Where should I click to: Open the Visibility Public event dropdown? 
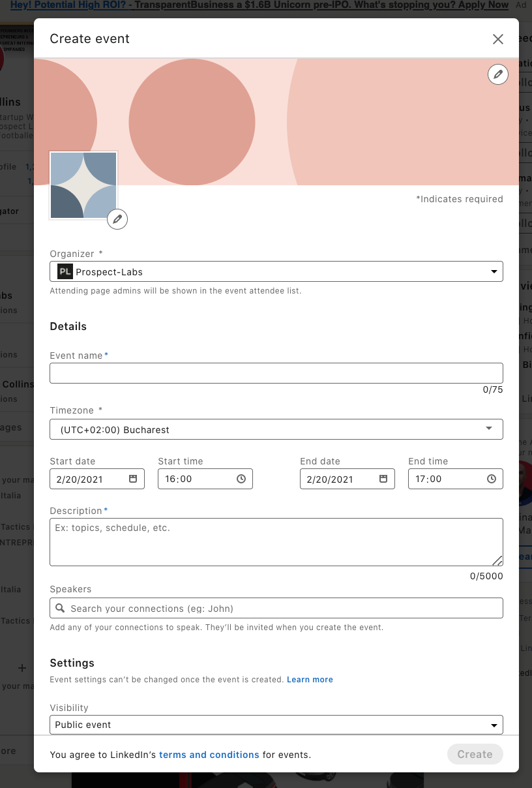(x=276, y=725)
